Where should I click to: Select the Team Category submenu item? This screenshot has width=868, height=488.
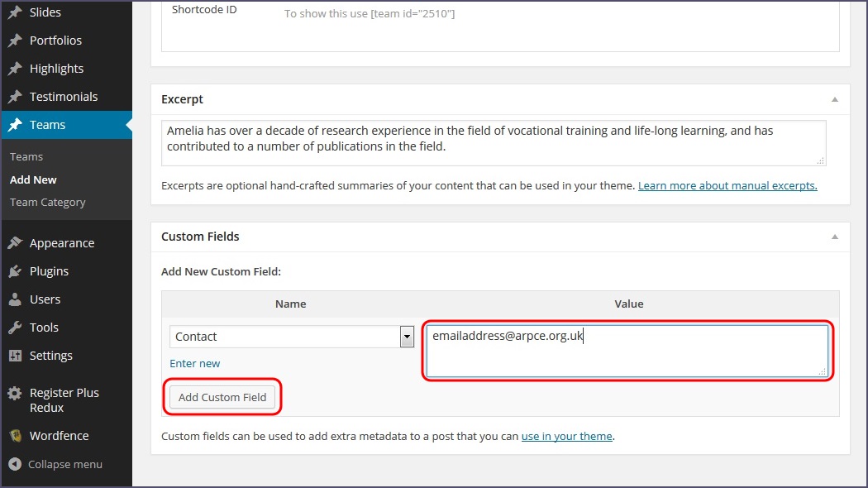47,202
